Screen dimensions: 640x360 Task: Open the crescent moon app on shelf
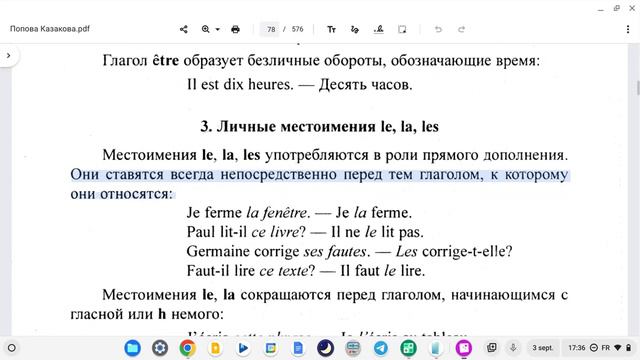point(325,348)
